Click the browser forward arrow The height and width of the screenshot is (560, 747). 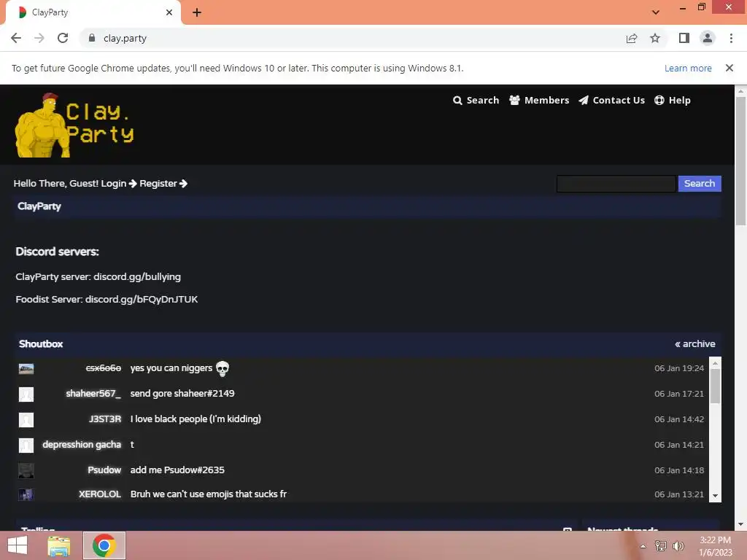pyautogui.click(x=39, y=38)
